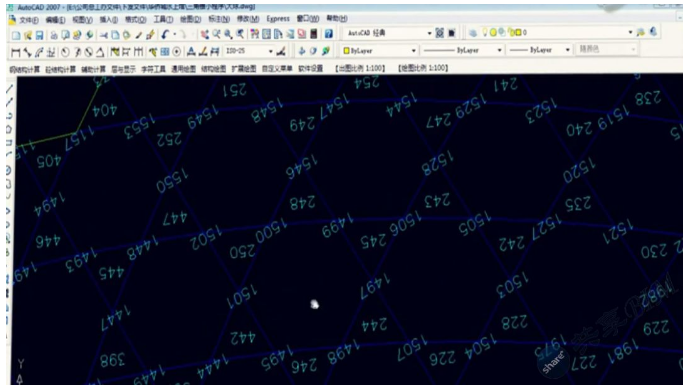The height and width of the screenshot is (391, 690).
Task: Click the Tolerance frame icon
Action: tap(165, 52)
